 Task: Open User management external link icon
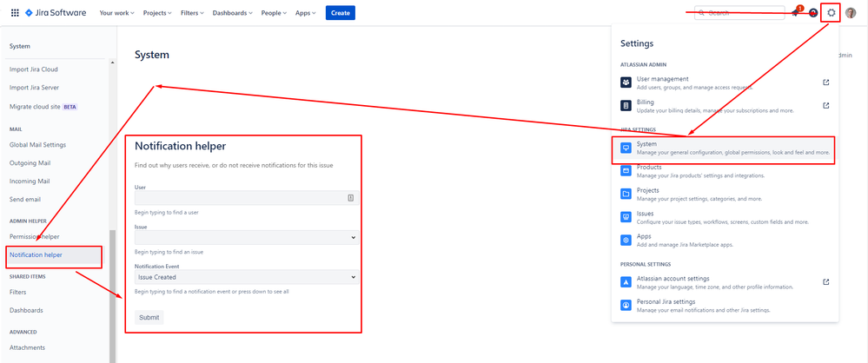point(826,82)
